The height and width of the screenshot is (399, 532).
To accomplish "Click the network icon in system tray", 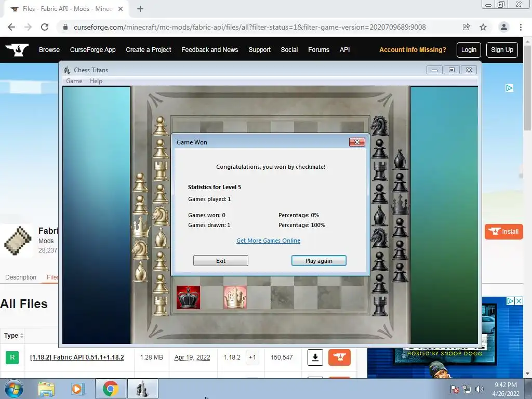I will click(x=467, y=389).
